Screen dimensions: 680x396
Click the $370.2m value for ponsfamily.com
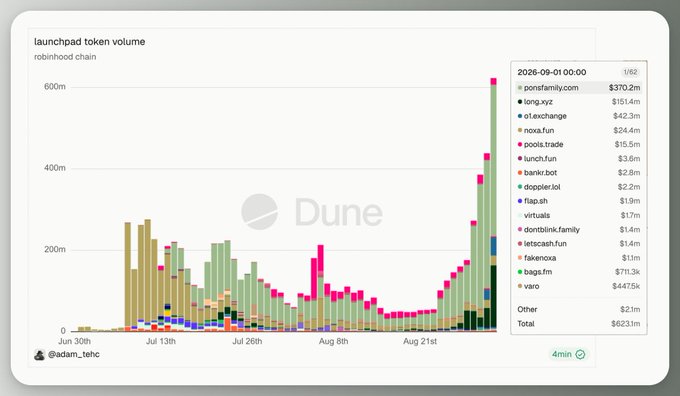click(624, 88)
